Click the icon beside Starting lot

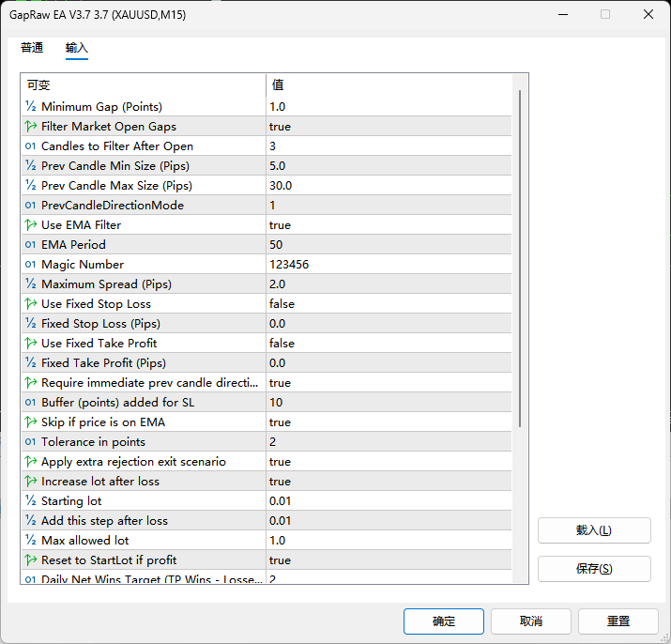pos(31,501)
